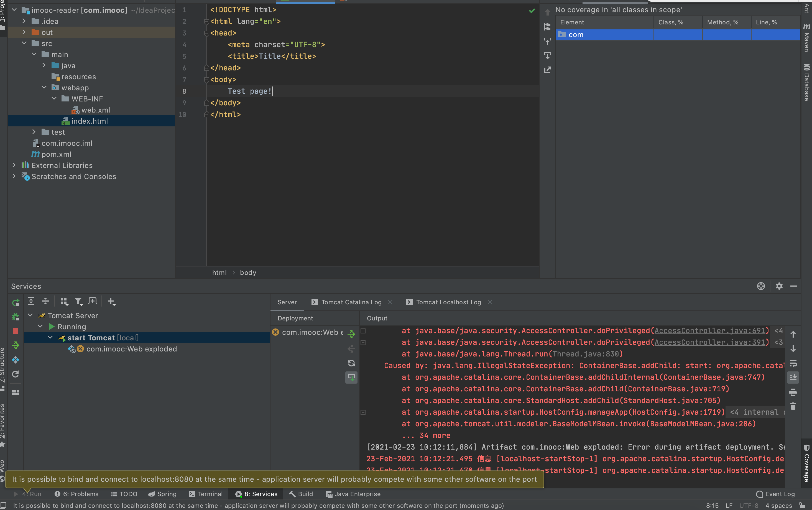
Task: Open the Database side tool window
Action: [x=807, y=82]
